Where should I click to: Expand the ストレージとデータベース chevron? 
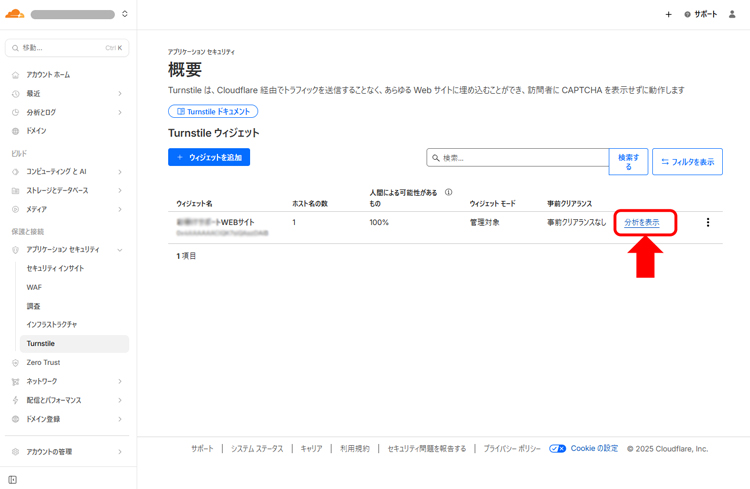(120, 190)
